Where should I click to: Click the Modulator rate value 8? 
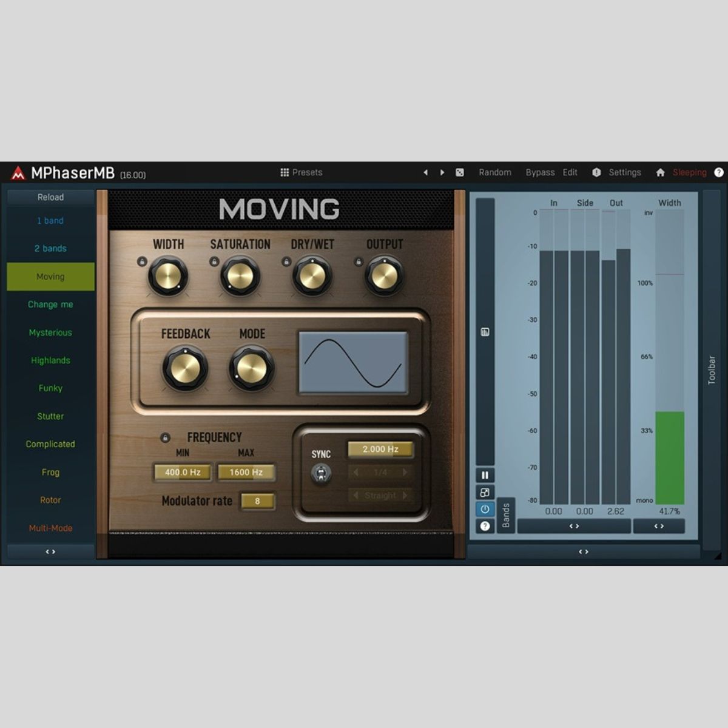(x=257, y=501)
